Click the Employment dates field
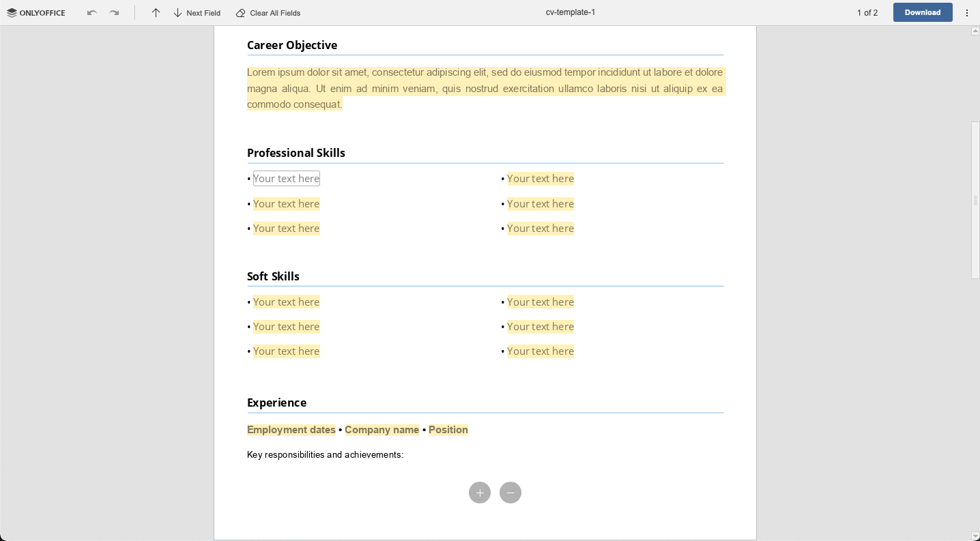 click(x=291, y=430)
